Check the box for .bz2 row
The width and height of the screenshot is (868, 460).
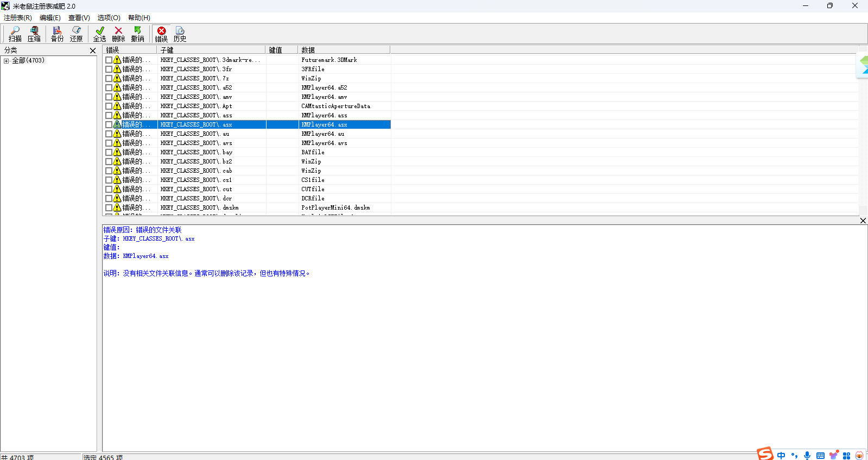tap(109, 161)
